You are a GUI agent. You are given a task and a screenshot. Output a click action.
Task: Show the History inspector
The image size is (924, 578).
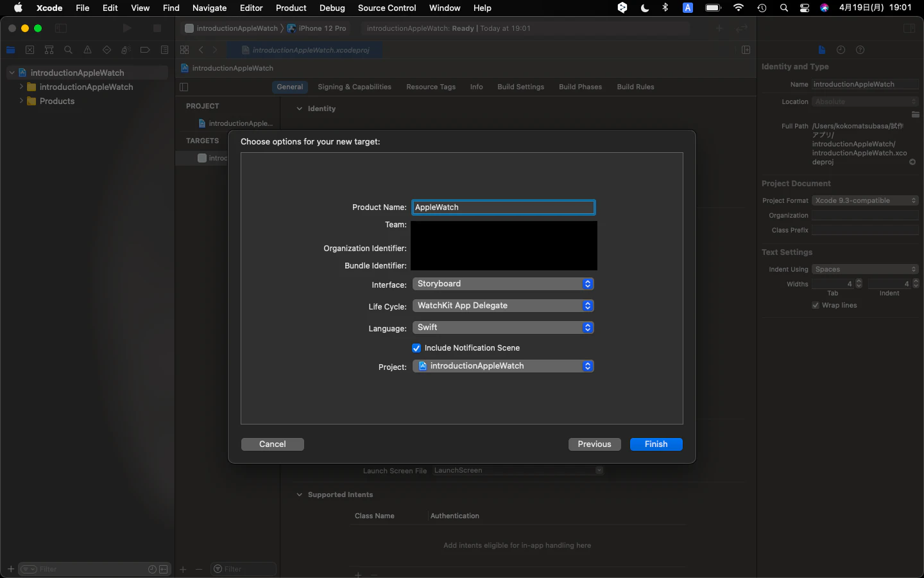coord(841,50)
